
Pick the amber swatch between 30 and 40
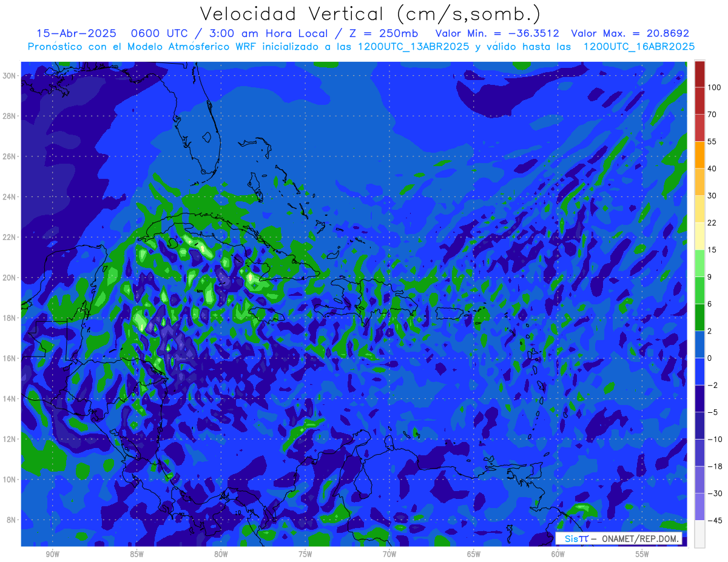[x=699, y=182]
